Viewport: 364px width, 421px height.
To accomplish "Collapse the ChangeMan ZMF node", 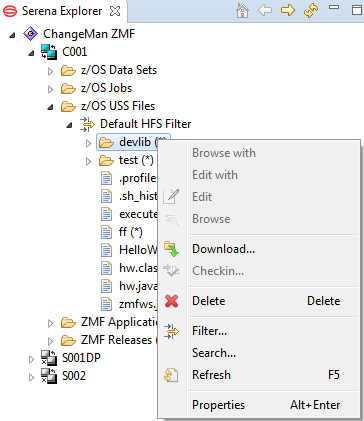I will (x=12, y=35).
